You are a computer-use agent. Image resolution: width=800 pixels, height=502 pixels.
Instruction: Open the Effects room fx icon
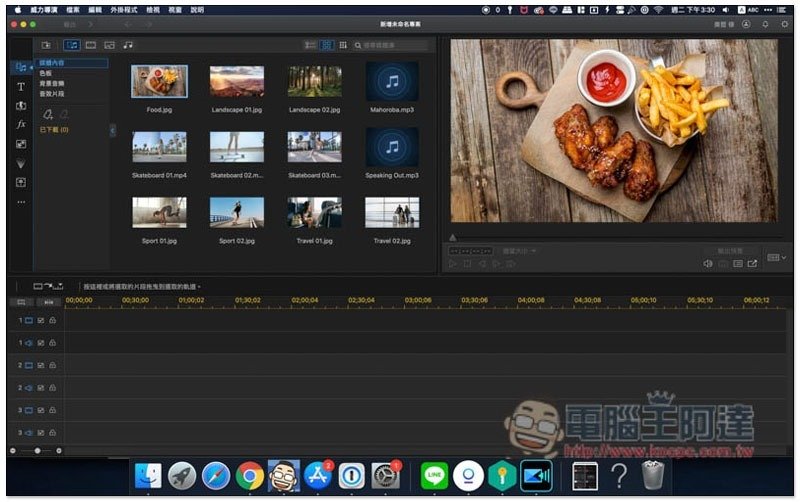point(21,124)
